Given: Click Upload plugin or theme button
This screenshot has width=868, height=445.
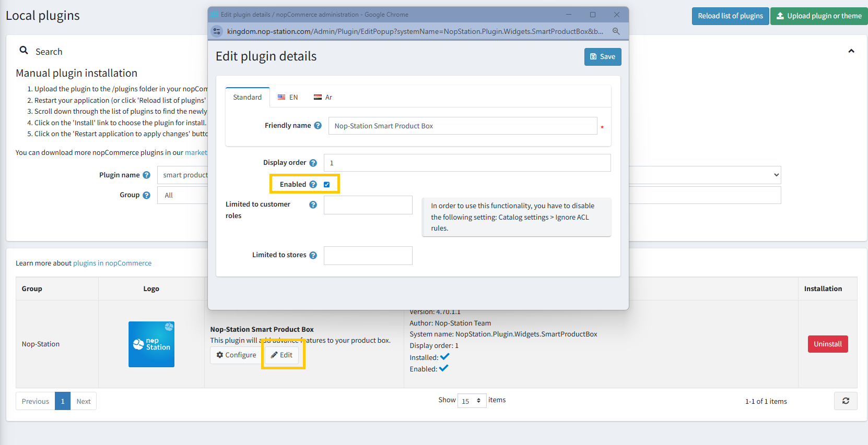Looking at the screenshot, I should 819,16.
